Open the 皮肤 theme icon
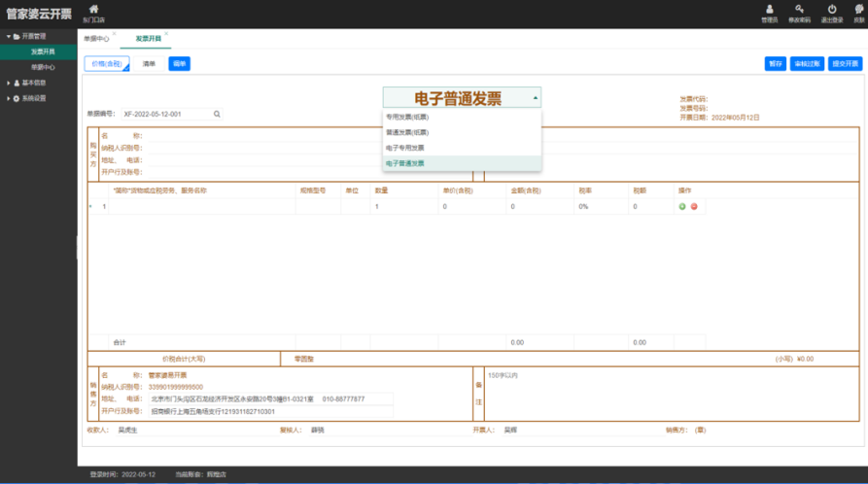 pyautogui.click(x=859, y=9)
